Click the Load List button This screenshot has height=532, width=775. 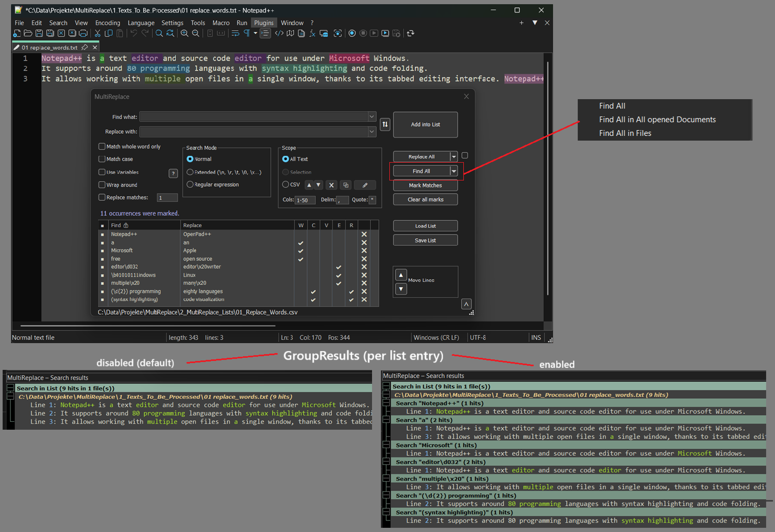[426, 226]
